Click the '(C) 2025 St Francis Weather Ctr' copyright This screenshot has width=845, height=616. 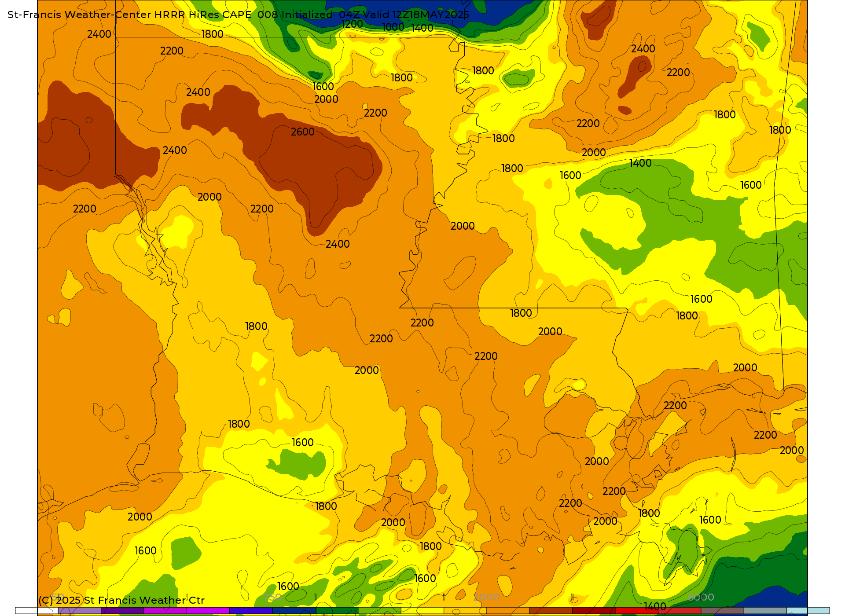tap(121, 600)
